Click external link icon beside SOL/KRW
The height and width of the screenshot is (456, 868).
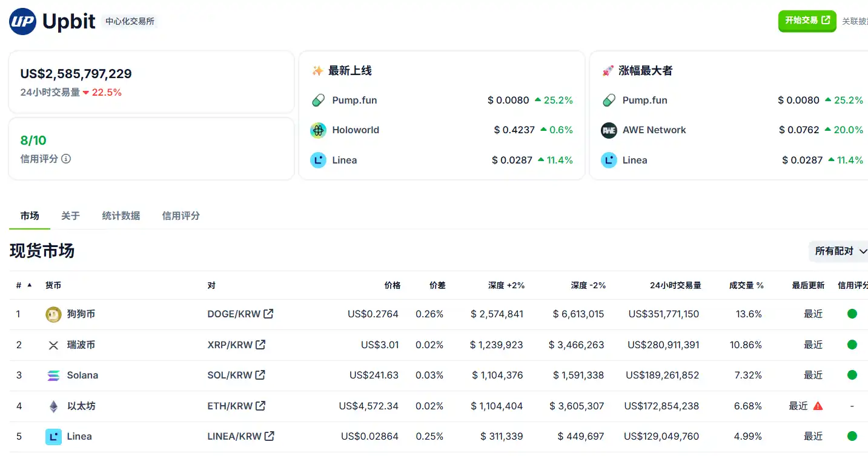(260, 375)
